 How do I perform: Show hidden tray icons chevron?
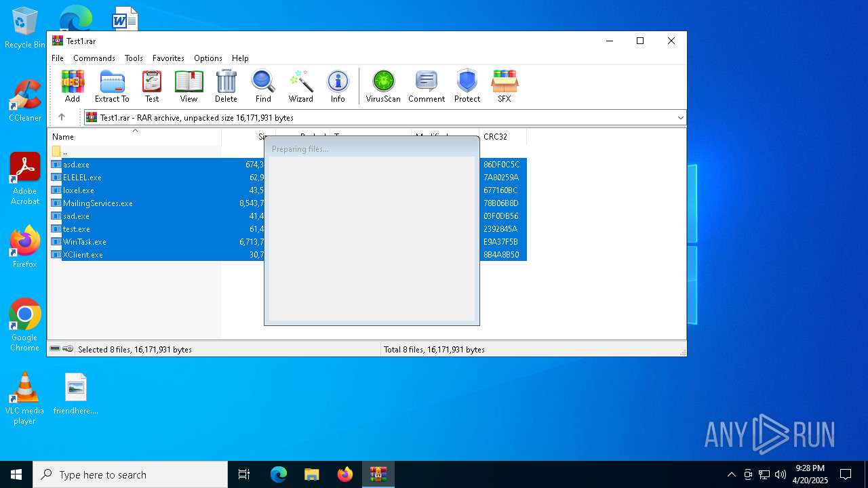point(731,474)
